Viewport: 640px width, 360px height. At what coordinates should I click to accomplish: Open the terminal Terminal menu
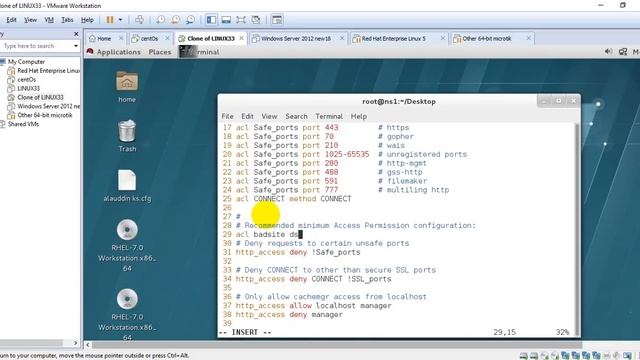329,116
